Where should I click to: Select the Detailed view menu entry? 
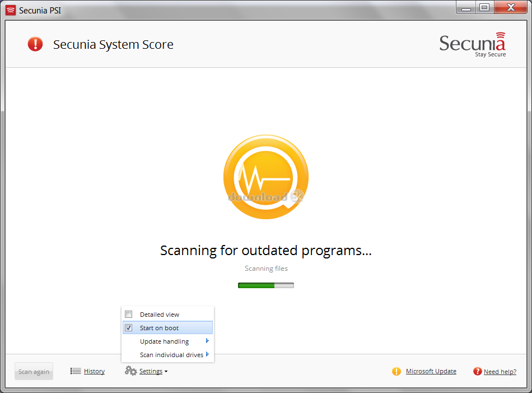tap(167, 314)
